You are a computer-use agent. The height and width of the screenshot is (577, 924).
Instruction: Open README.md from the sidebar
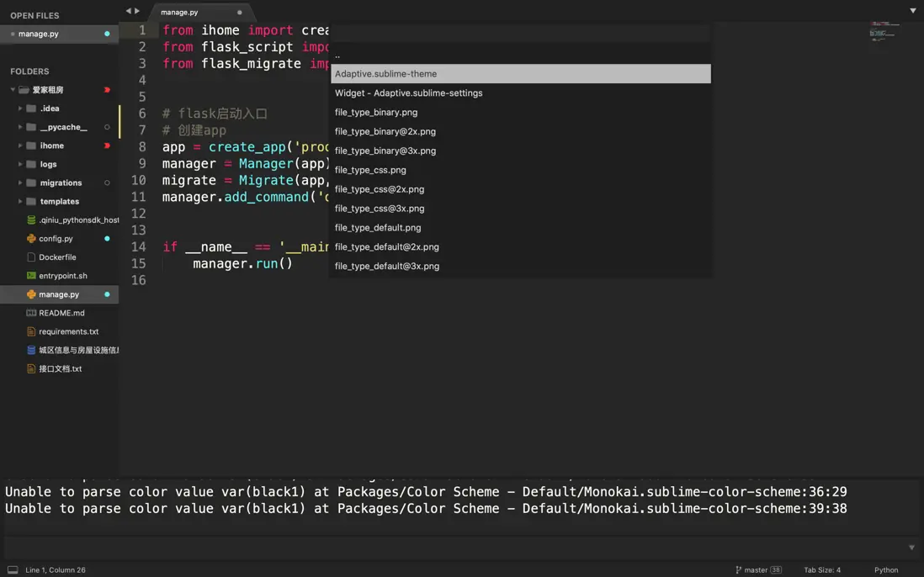61,313
